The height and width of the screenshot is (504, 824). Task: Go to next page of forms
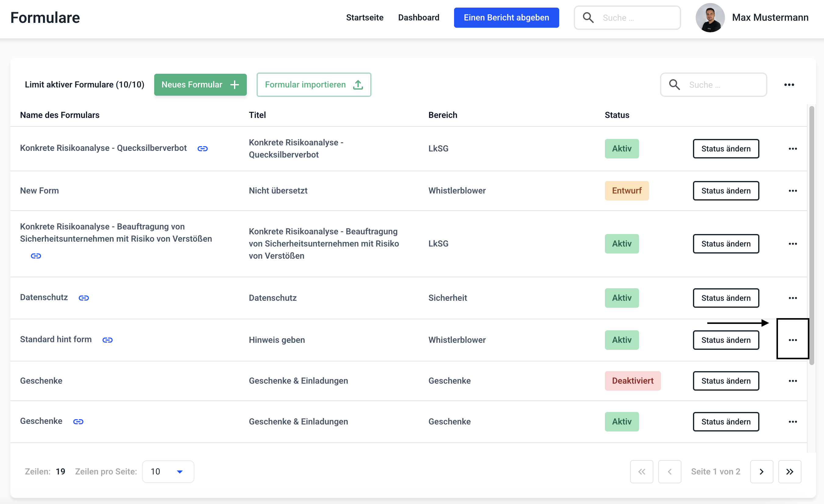tap(762, 471)
